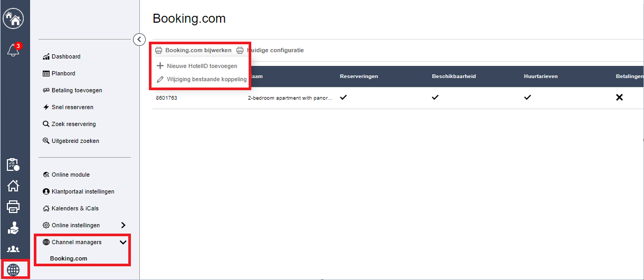Click the Reserveringen column header
Image resolution: width=644 pixels, height=280 pixels.
(x=359, y=76)
